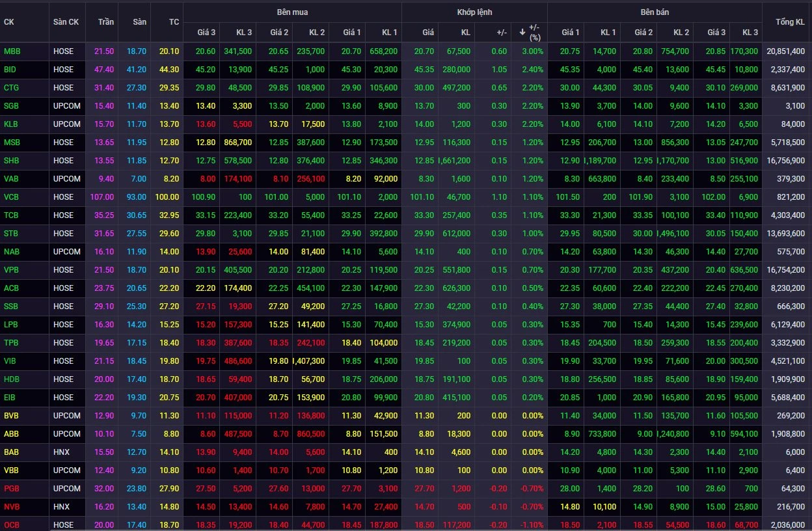
Task: Sort by the CK column header
Action: (x=9, y=21)
